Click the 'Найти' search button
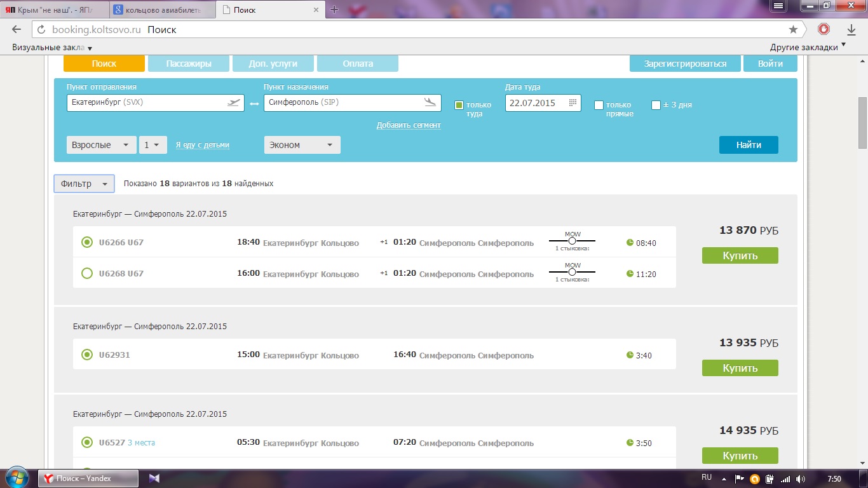 click(749, 145)
